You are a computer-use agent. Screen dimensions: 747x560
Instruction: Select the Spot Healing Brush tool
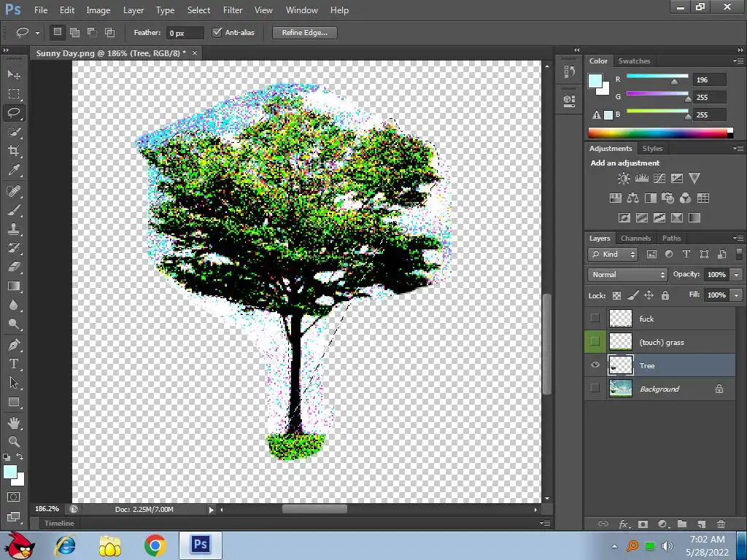click(x=14, y=191)
